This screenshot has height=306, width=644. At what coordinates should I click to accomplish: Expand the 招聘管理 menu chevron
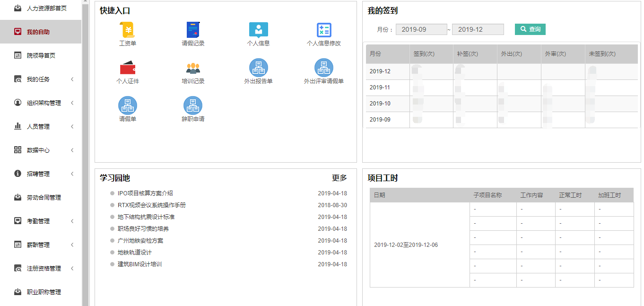[72, 174]
